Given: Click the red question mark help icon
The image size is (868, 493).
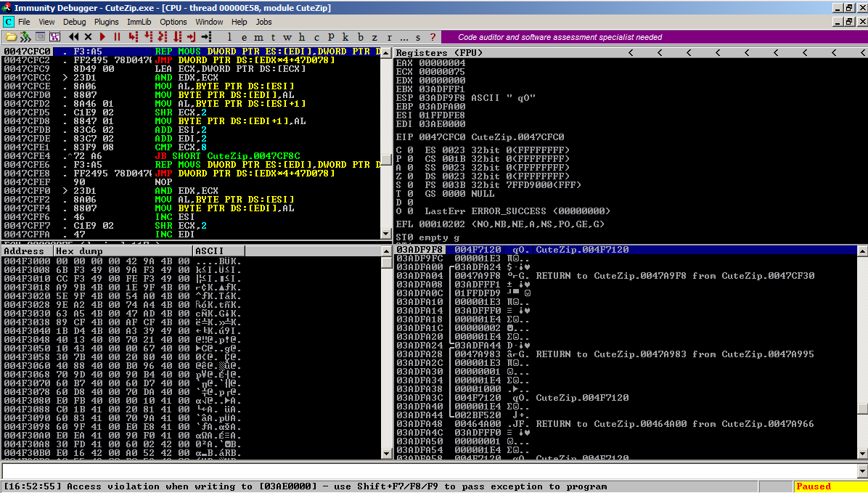Looking at the screenshot, I should point(433,36).
